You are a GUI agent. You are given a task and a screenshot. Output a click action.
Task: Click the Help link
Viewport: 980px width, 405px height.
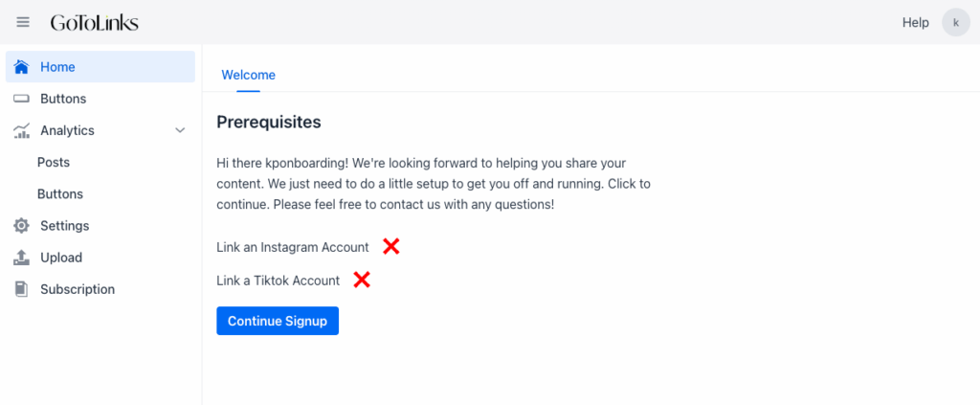pyautogui.click(x=915, y=22)
